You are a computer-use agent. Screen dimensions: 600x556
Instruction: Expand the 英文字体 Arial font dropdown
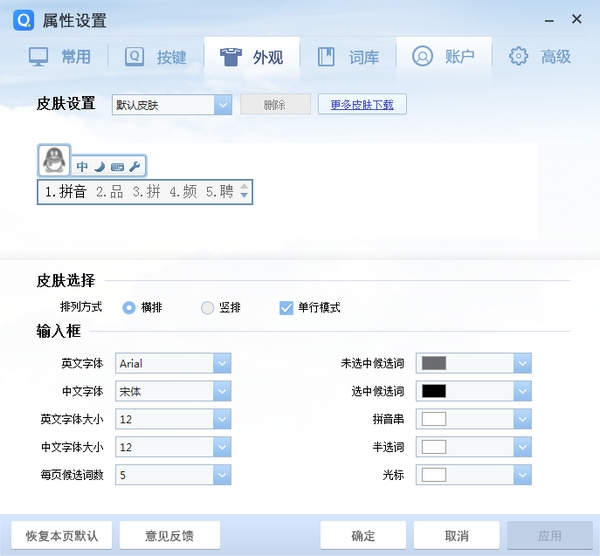(222, 363)
